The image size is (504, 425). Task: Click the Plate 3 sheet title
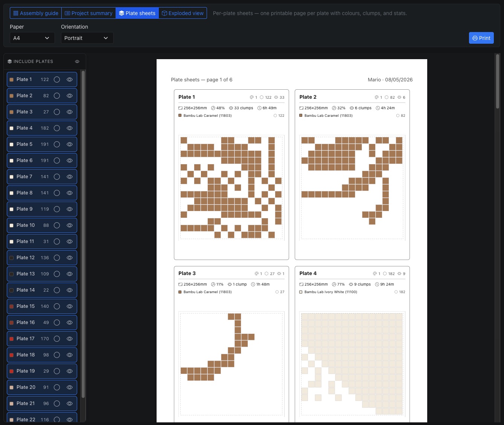point(187,274)
